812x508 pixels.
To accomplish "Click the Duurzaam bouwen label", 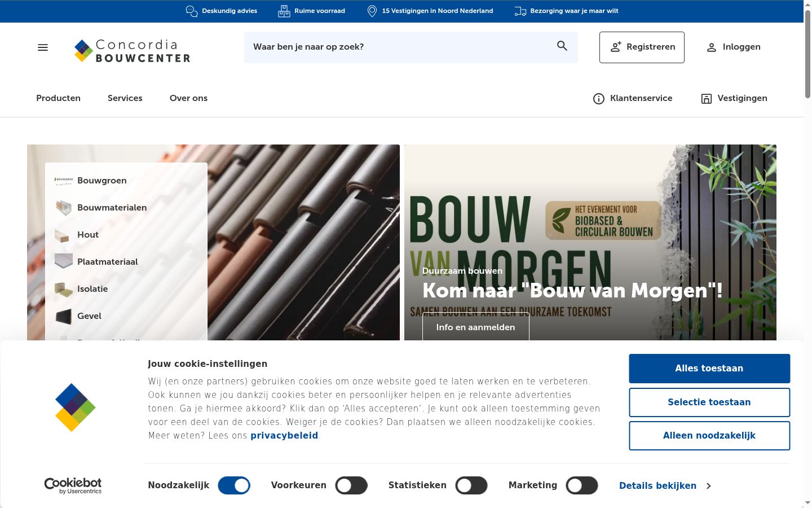I will [x=462, y=271].
